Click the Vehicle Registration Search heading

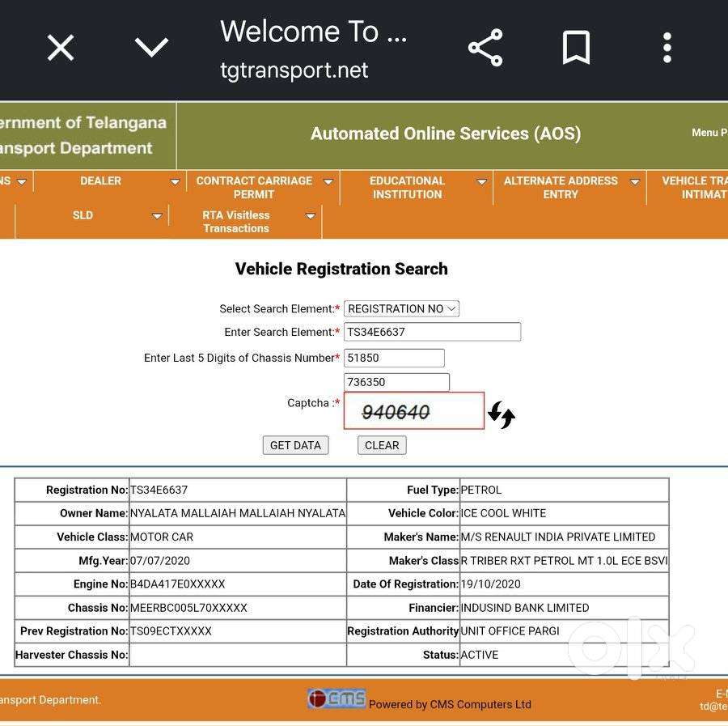(341, 269)
